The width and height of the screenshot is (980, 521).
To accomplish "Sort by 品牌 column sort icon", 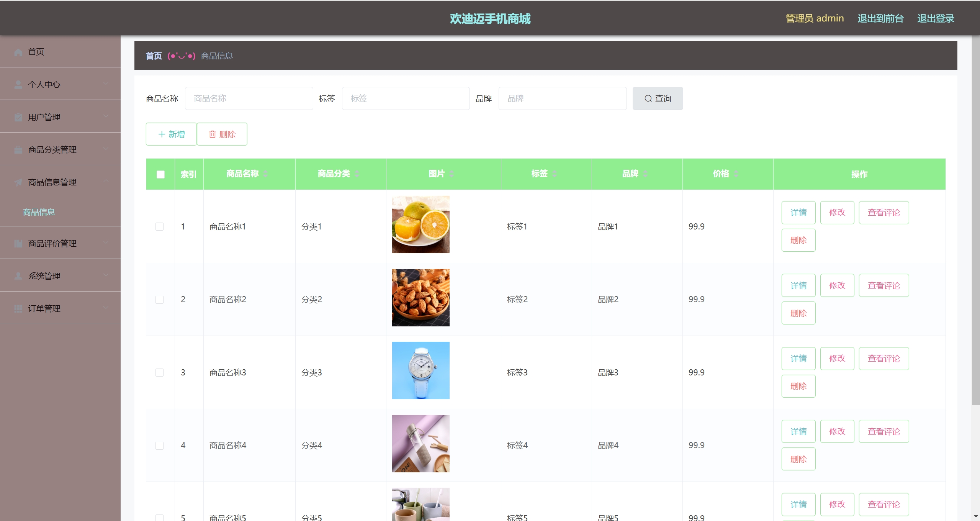I will click(645, 174).
